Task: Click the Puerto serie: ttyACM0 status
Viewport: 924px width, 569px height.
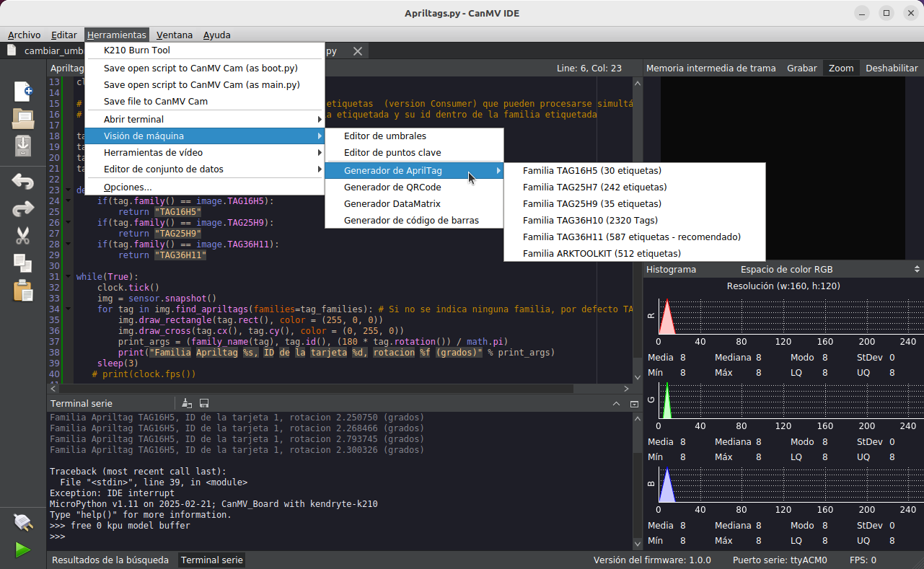Action: click(780, 560)
